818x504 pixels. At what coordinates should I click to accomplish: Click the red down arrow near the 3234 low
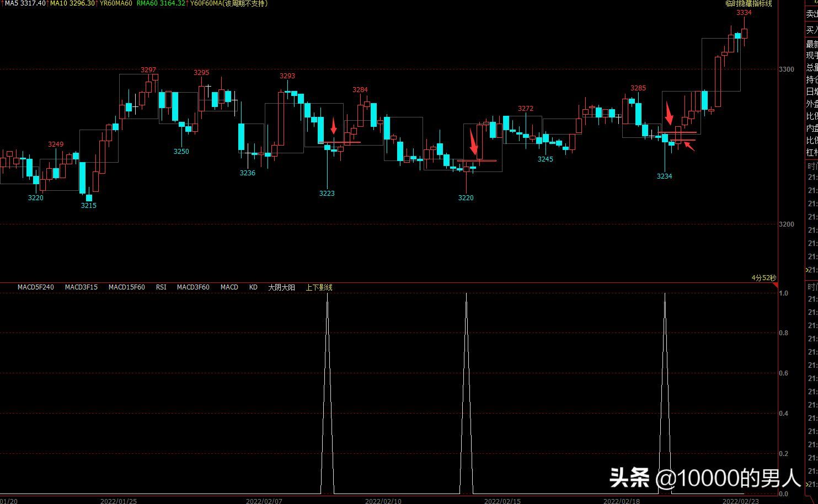pos(669,114)
